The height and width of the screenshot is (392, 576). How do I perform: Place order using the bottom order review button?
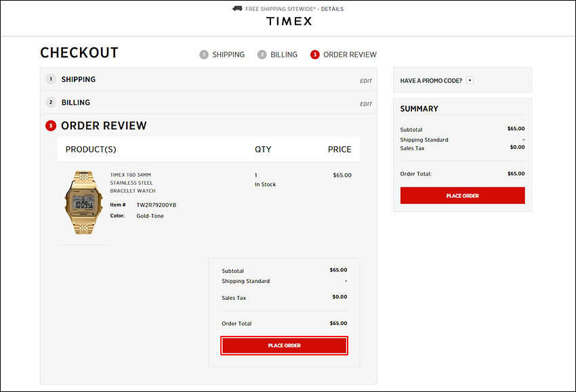(285, 345)
